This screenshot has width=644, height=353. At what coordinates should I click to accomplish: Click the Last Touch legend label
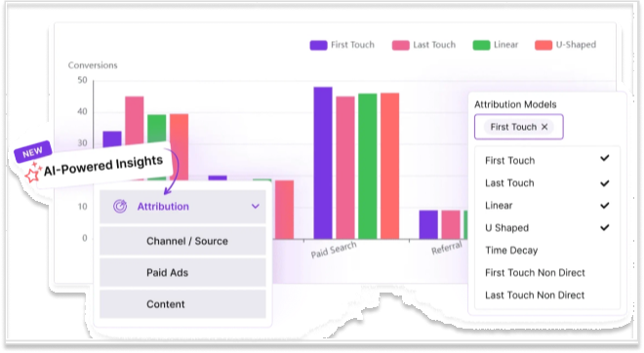(434, 45)
